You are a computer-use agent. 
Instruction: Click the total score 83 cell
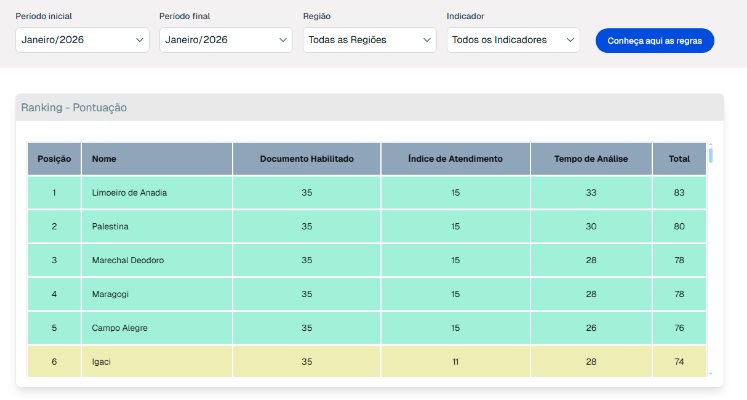679,192
